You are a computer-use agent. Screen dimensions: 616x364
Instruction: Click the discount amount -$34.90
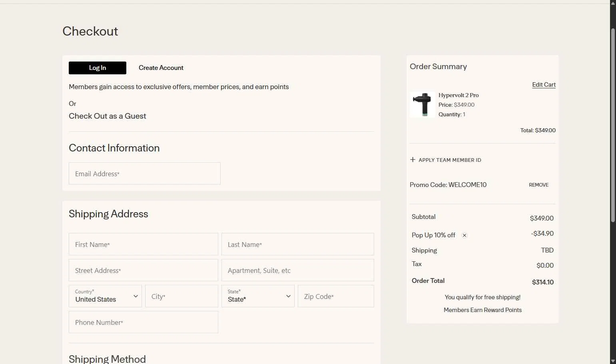click(542, 233)
